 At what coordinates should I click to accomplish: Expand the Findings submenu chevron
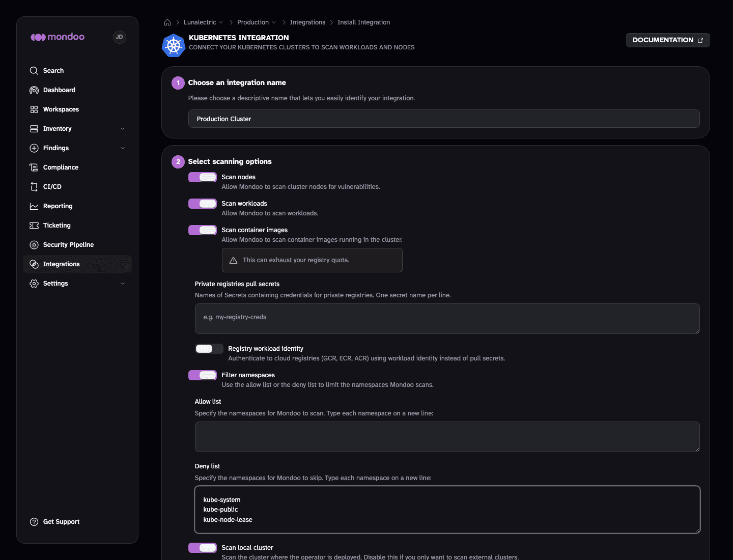click(123, 148)
